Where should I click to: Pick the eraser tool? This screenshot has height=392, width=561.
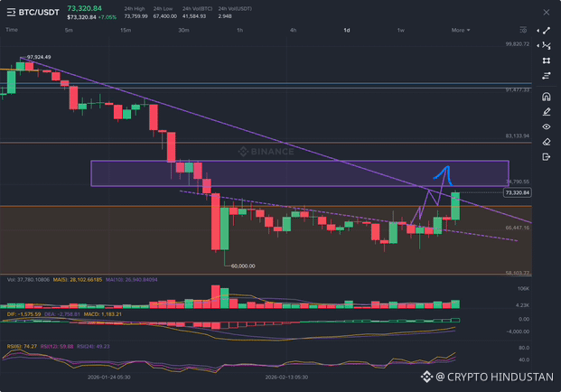coord(547,142)
